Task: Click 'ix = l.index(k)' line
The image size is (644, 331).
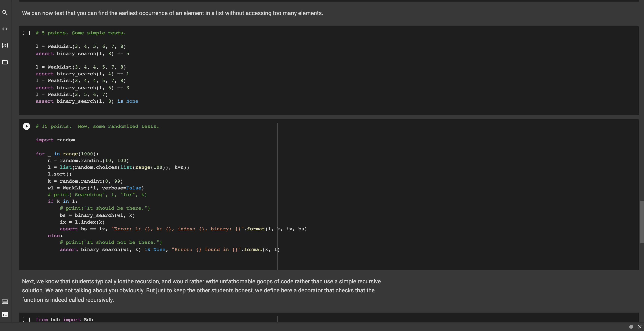Action: click(x=82, y=222)
